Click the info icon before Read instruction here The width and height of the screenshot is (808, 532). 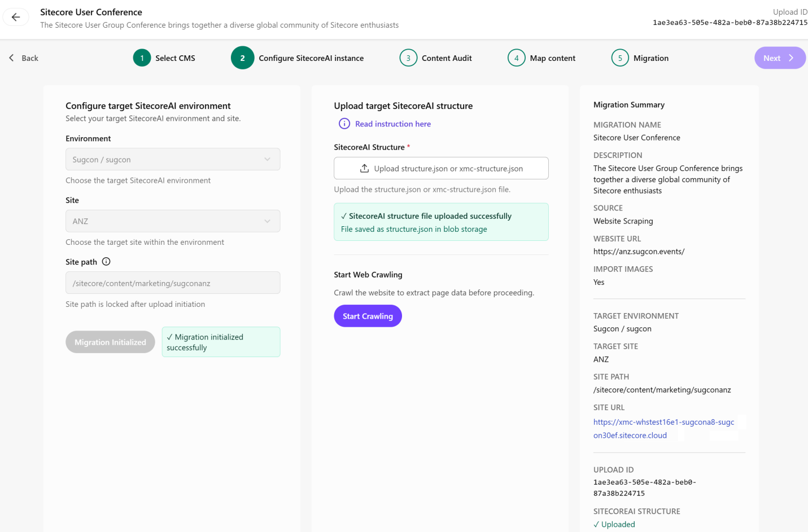click(x=344, y=124)
